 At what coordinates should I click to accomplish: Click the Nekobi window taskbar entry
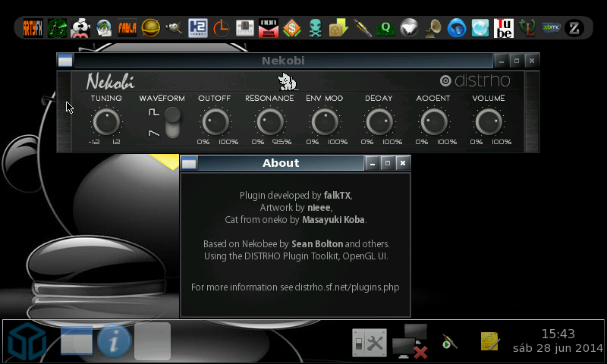point(76,342)
